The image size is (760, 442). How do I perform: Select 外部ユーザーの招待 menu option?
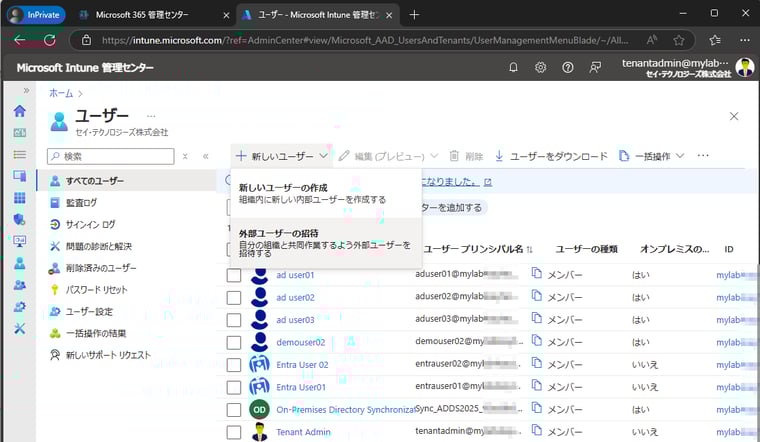tap(326, 243)
